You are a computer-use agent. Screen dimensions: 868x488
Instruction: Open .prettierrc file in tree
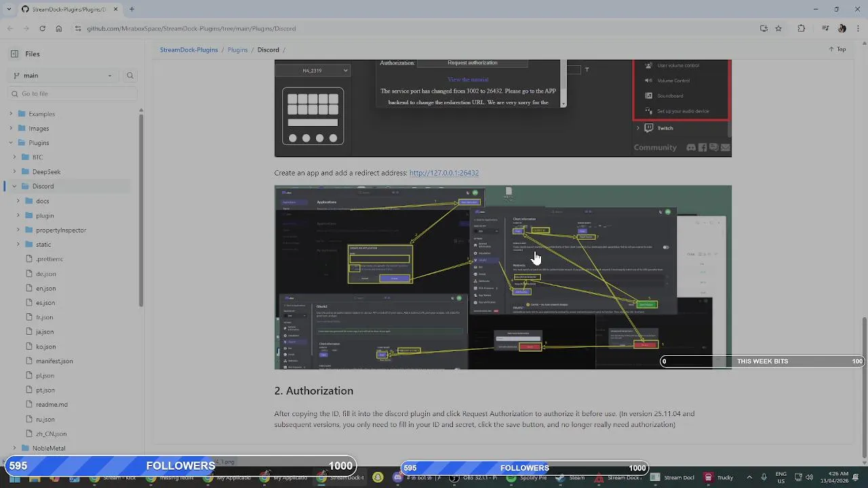pos(50,259)
